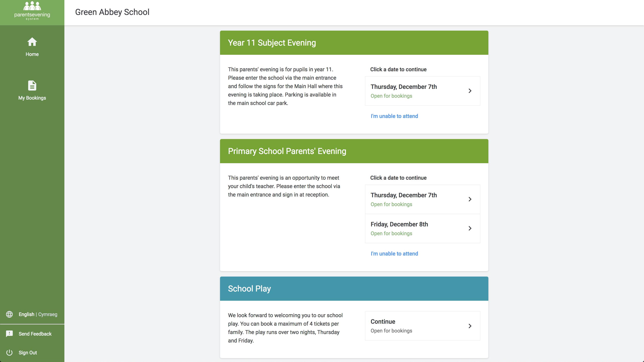This screenshot has height=362, width=644.
Task: Click the 'maximum of 4 tickets' description text
Action: coord(285,328)
